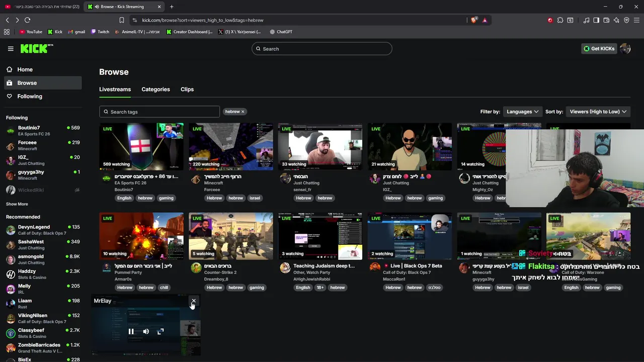Remove the hebrew tag filter chip

(x=243, y=112)
